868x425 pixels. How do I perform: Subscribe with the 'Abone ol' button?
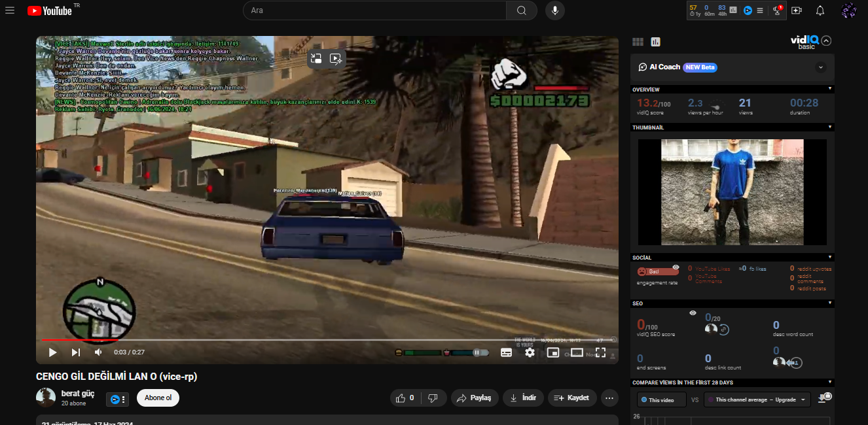[158, 398]
